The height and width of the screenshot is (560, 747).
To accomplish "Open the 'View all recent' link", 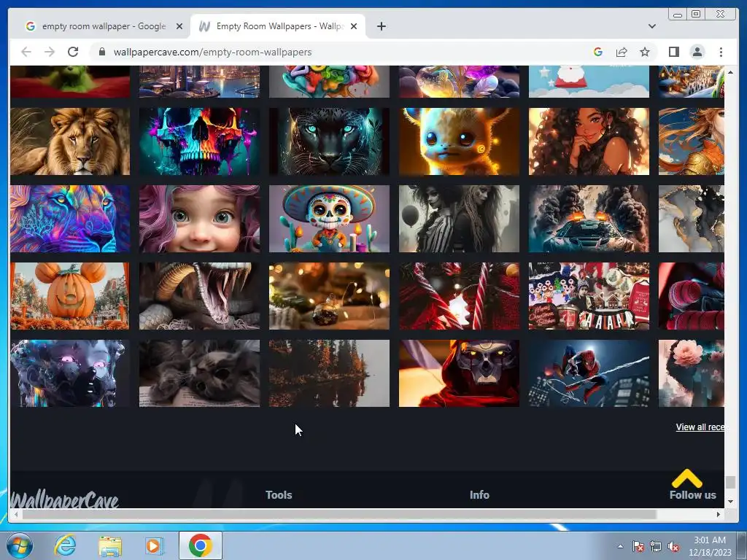I will point(700,427).
